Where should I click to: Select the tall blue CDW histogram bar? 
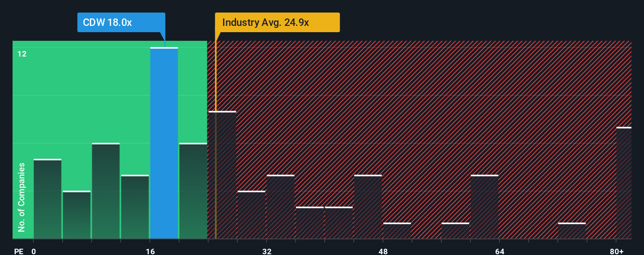164,143
